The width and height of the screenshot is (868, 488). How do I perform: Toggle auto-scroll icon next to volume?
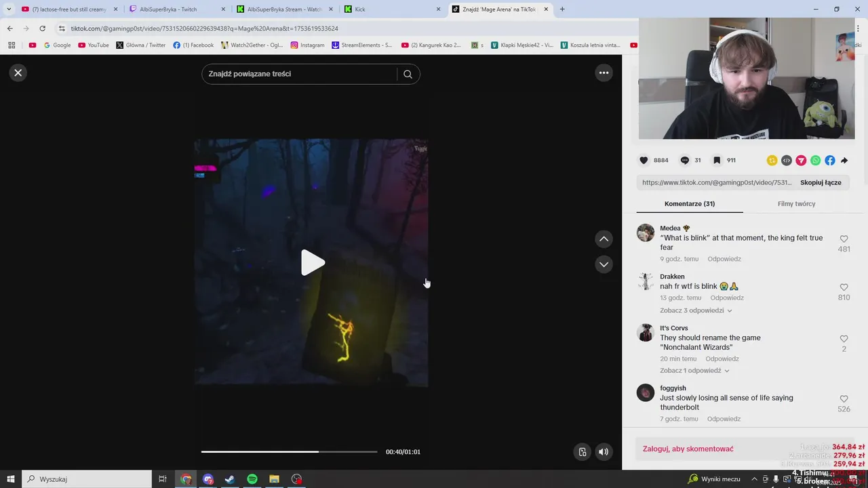point(582,452)
